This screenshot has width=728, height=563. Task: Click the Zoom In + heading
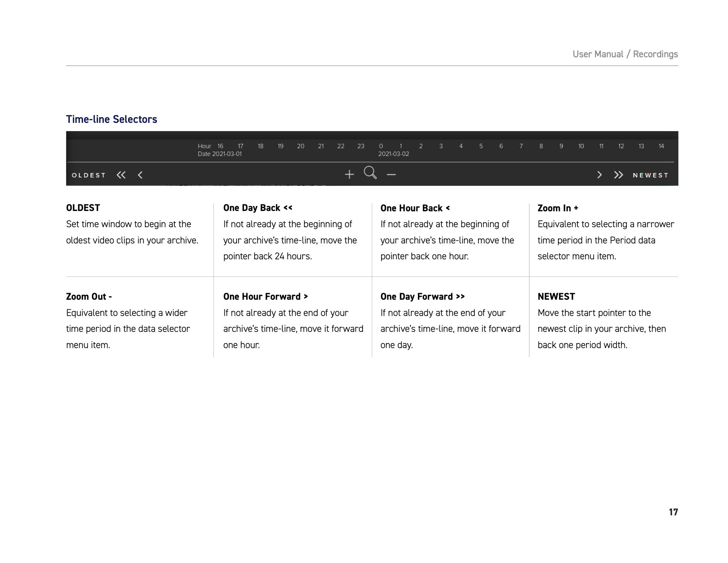point(558,208)
